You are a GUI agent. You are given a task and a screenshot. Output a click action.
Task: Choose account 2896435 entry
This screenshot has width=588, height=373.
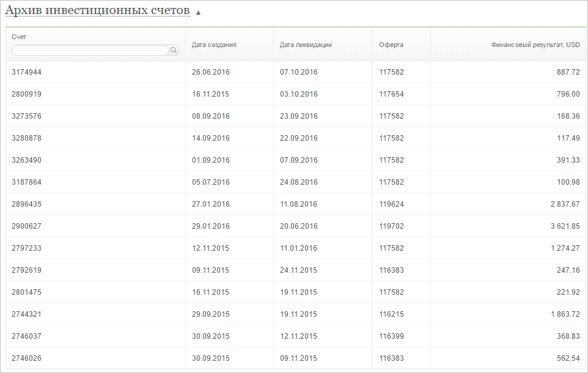coord(26,204)
